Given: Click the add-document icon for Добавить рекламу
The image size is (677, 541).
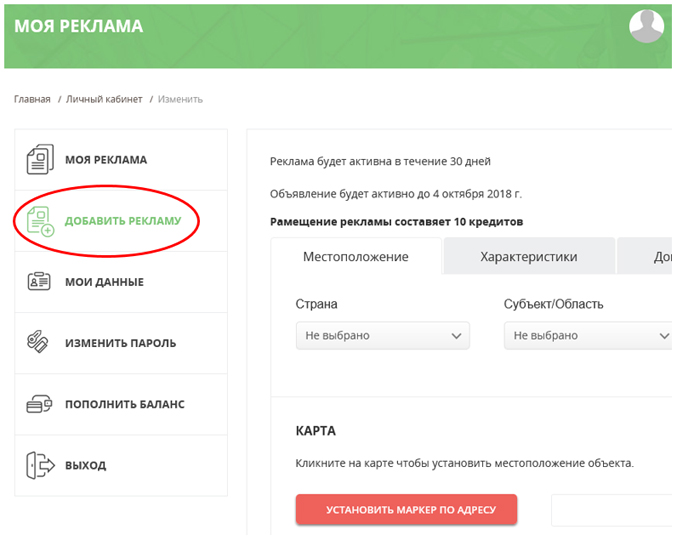Looking at the screenshot, I should click(40, 220).
